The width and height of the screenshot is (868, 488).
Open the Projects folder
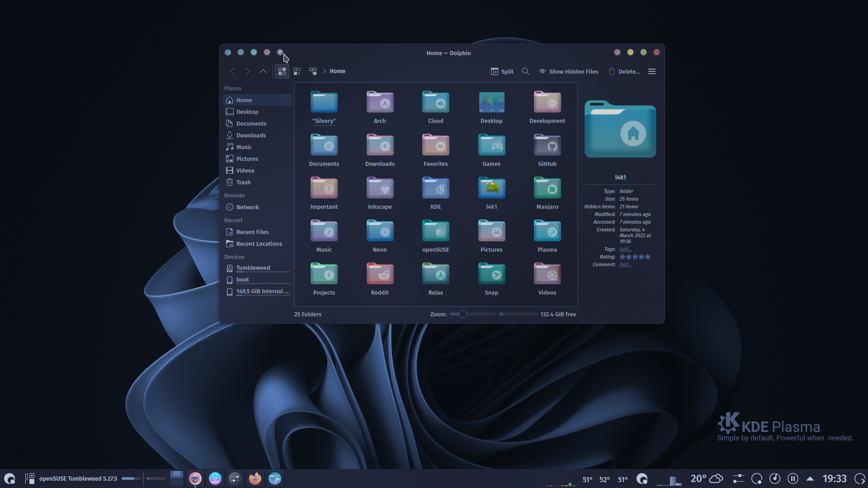point(324,279)
